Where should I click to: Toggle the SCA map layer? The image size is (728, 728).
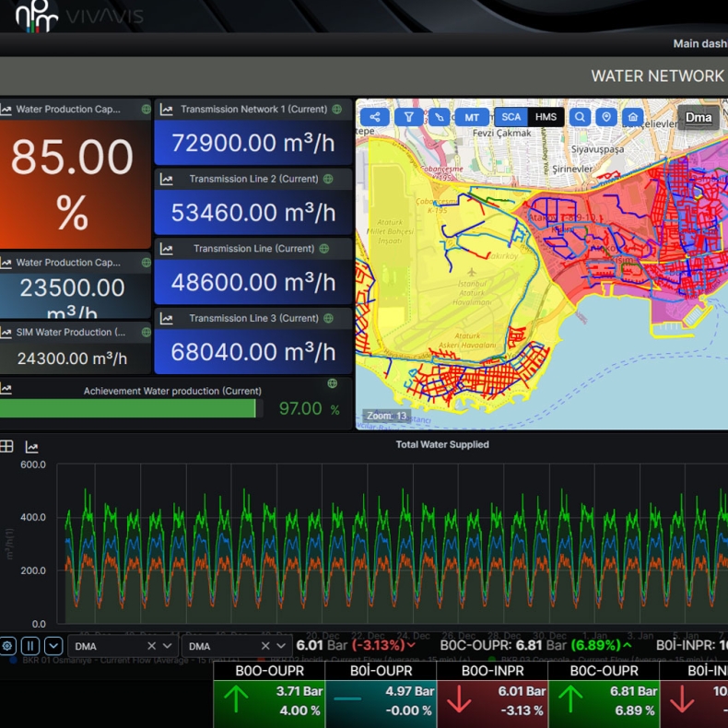click(x=511, y=117)
